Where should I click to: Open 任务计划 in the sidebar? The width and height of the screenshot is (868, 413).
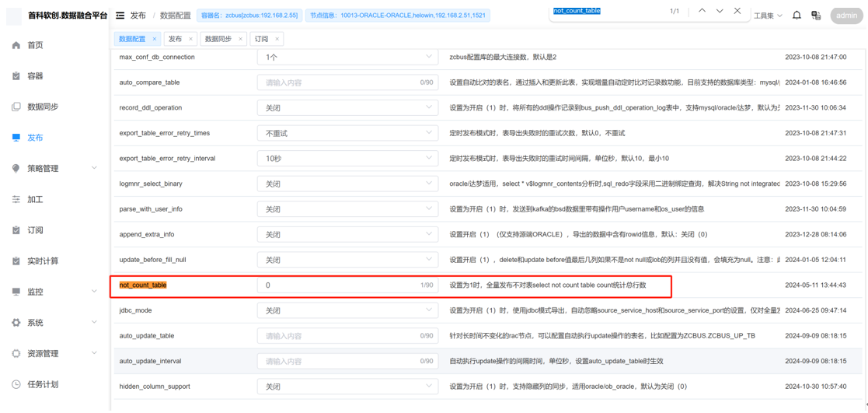43,384
